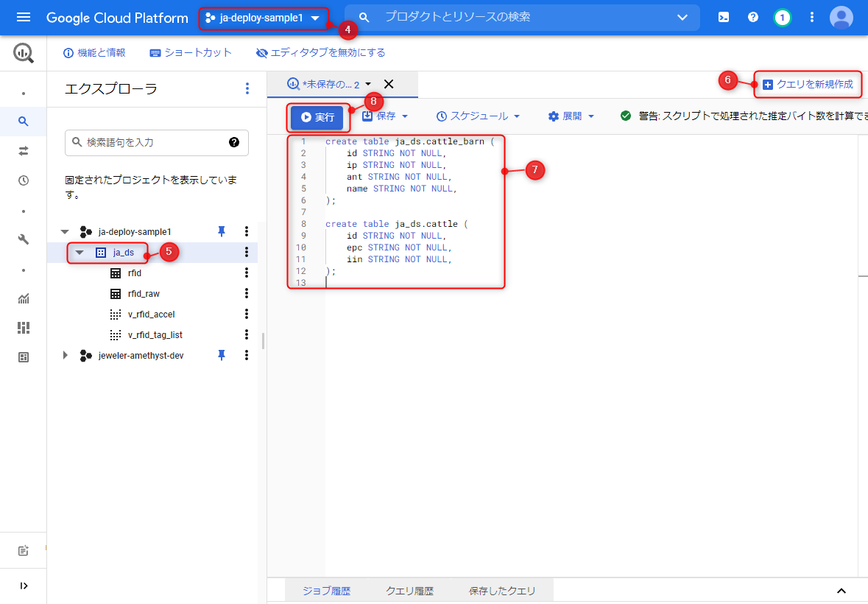
Task: Switch to the Query history tab
Action: coord(409,591)
